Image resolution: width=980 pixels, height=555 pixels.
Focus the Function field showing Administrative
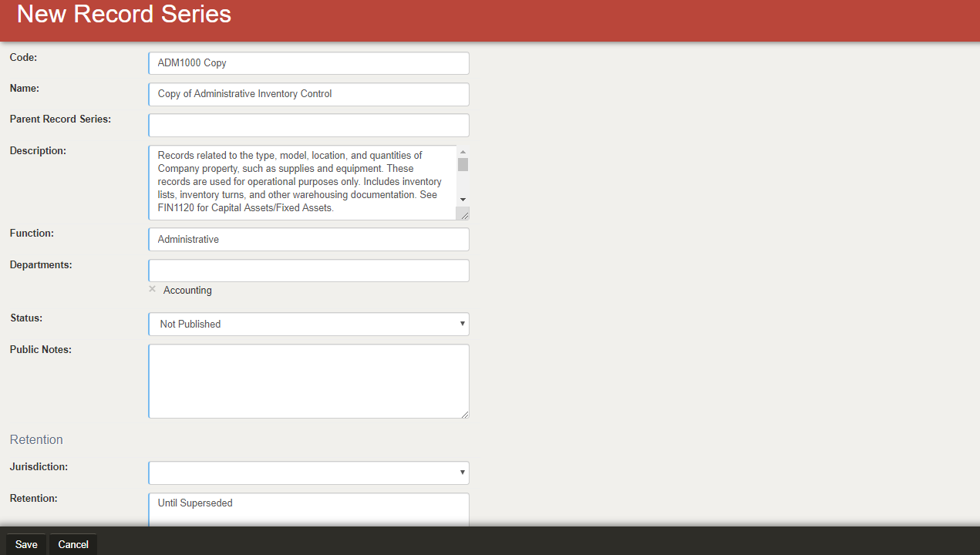[x=308, y=240]
